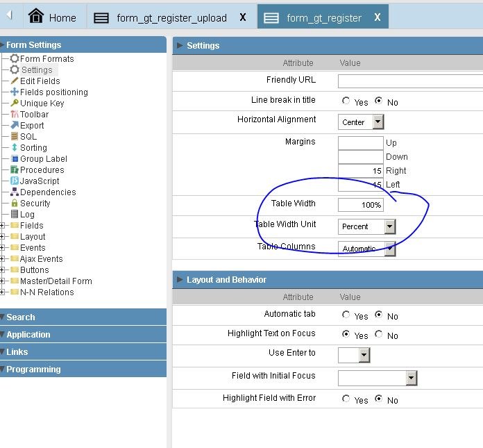
Task: Expand the Search section
Action: 83,317
